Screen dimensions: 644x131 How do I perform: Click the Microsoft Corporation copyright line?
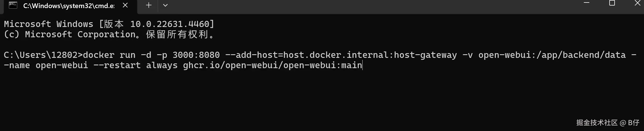[109, 34]
